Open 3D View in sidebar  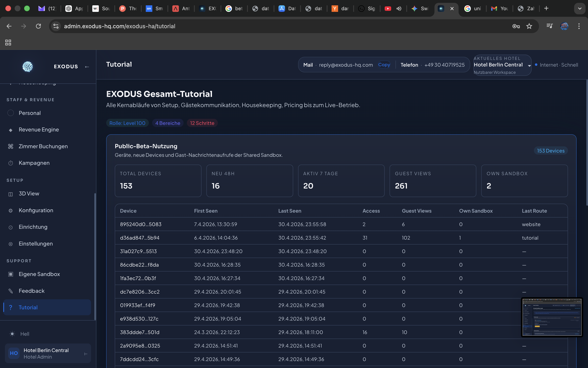(x=29, y=193)
